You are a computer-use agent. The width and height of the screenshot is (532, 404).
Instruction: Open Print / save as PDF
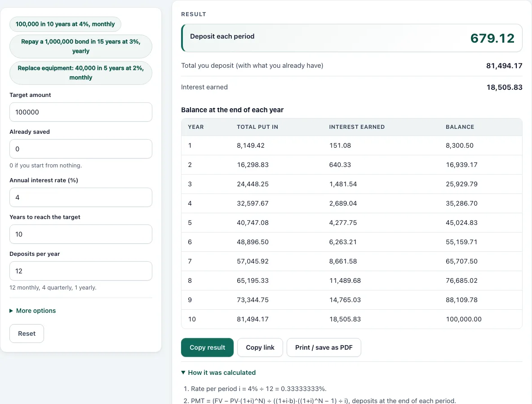pyautogui.click(x=324, y=347)
